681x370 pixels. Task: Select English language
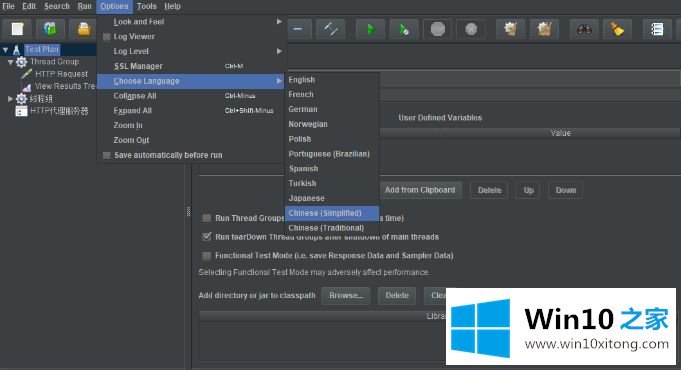tap(332, 80)
